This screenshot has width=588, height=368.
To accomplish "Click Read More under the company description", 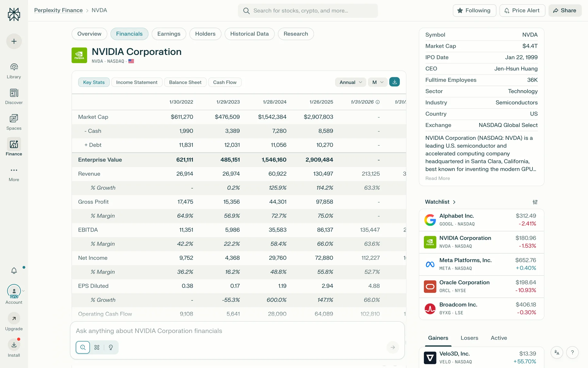I will 437,178.
